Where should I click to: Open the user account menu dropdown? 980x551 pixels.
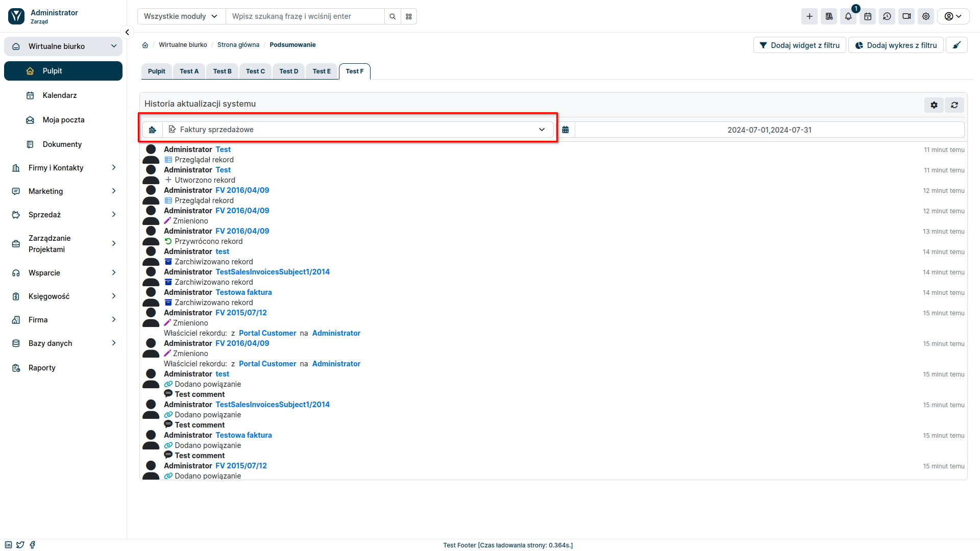pos(953,16)
